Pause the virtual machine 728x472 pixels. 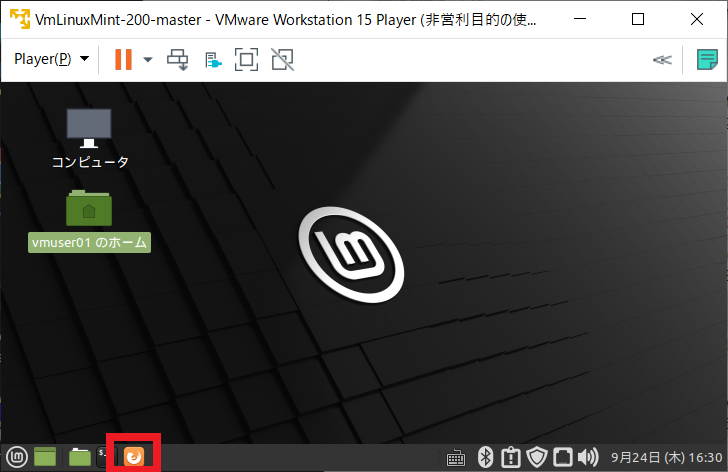(123, 59)
